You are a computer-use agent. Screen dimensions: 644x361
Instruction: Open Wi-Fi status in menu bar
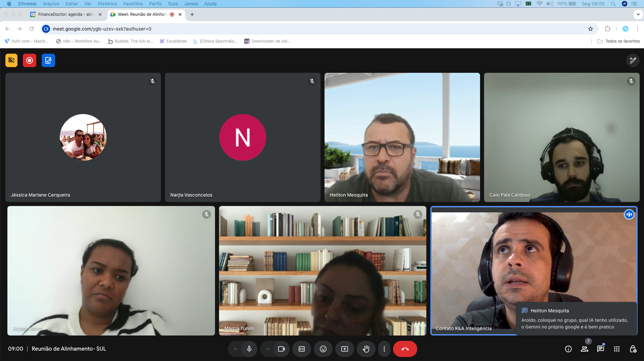pos(540,4)
